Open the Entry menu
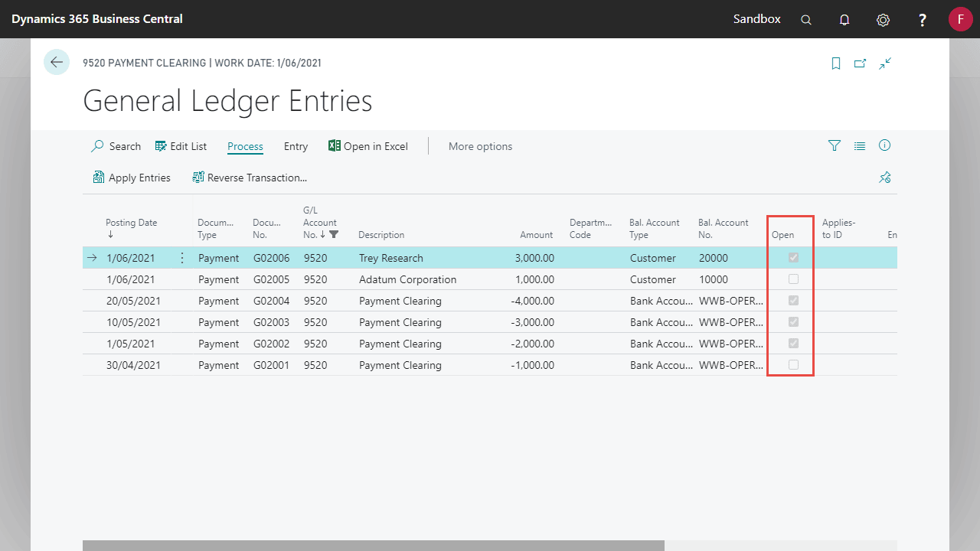The width and height of the screenshot is (980, 551). (x=296, y=146)
